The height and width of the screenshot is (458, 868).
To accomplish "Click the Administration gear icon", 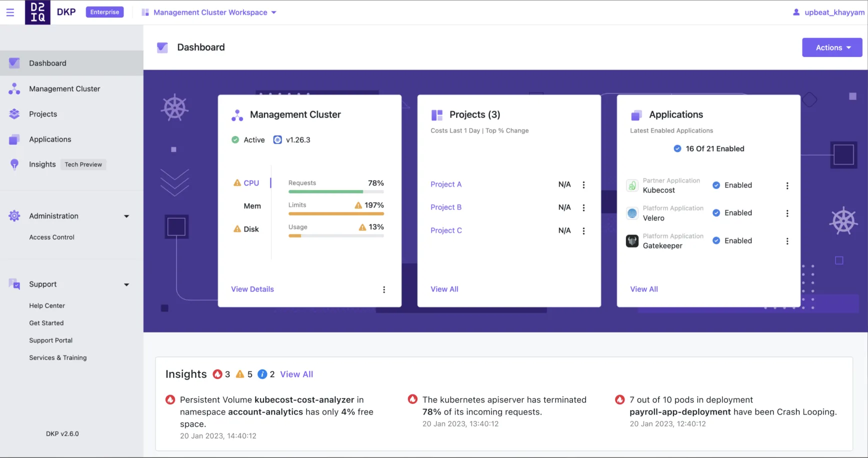I will point(13,216).
